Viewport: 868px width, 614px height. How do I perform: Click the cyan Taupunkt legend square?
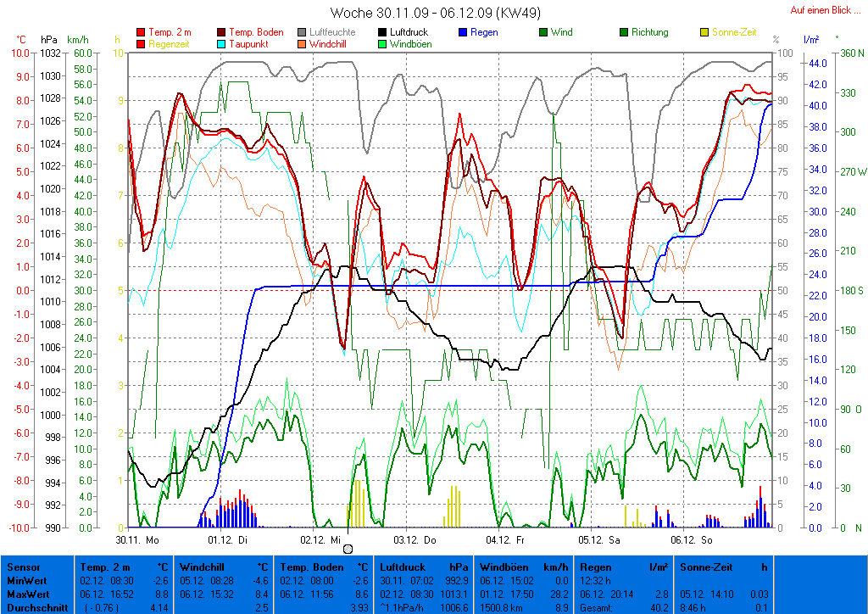222,44
